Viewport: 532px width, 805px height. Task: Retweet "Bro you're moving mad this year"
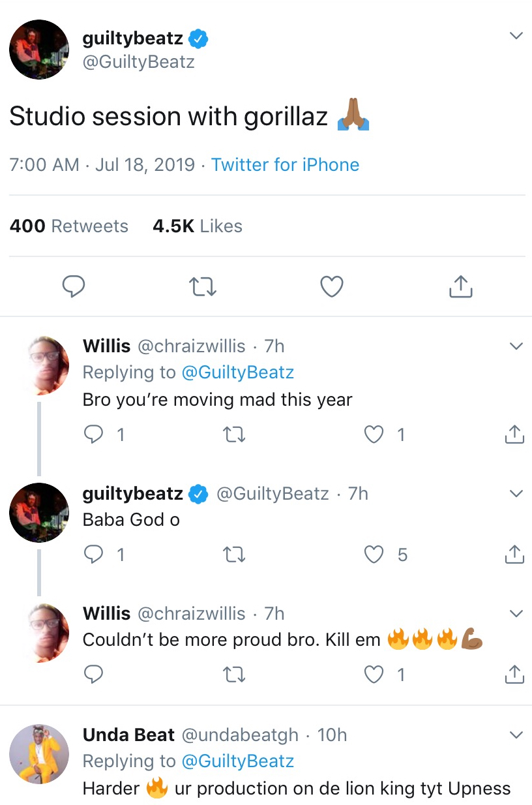pos(234,434)
